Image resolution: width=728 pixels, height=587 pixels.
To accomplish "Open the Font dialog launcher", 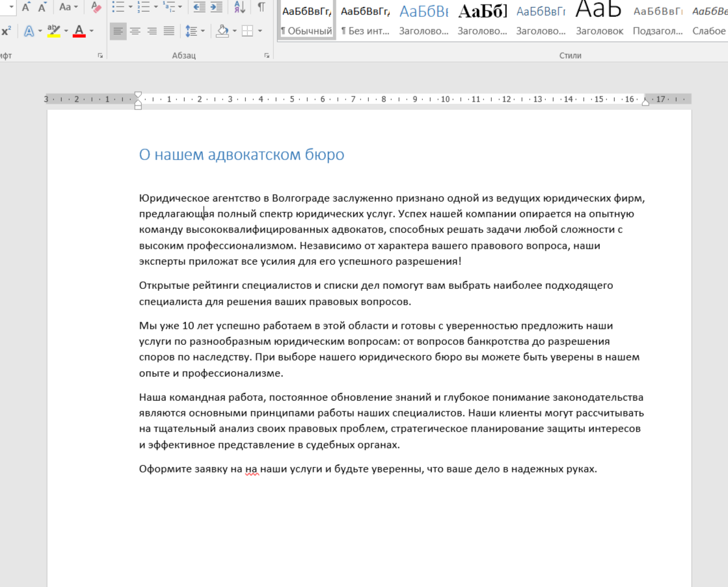I will [100, 56].
